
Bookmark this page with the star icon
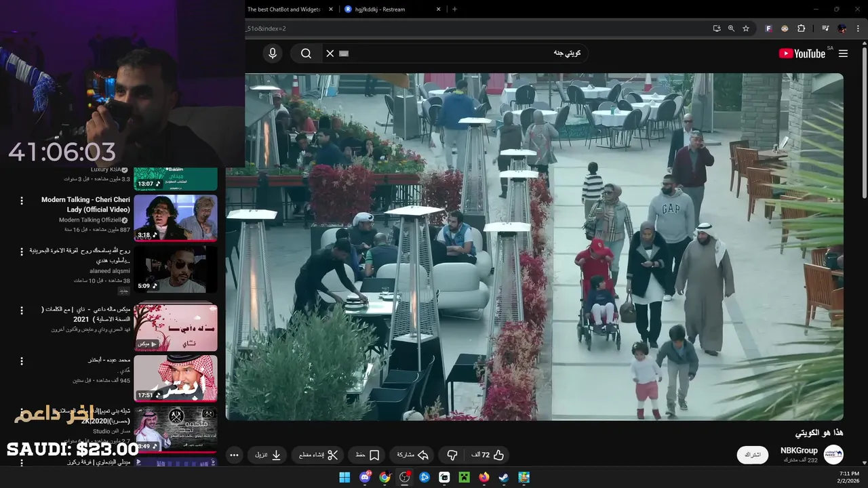coord(746,28)
